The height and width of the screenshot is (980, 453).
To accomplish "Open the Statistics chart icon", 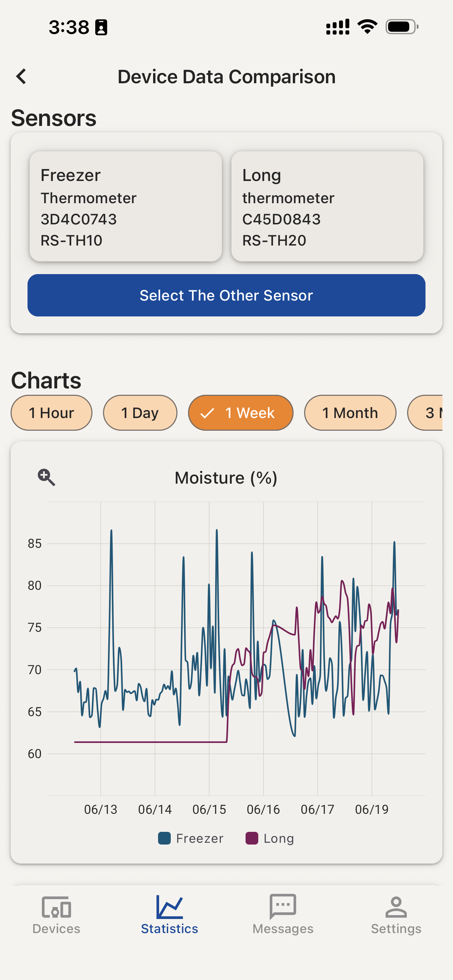I will click(x=170, y=907).
